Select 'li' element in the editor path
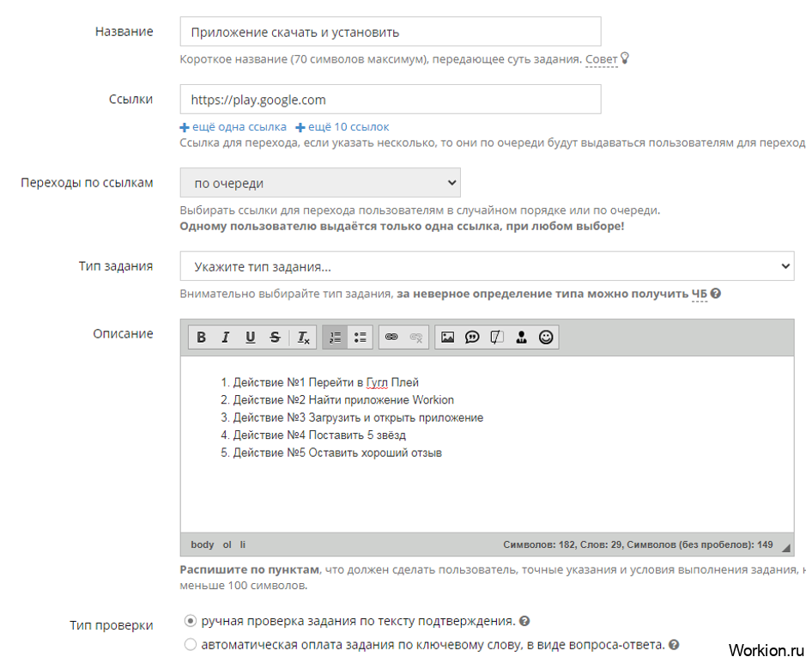This screenshot has width=812, height=663. point(242,544)
